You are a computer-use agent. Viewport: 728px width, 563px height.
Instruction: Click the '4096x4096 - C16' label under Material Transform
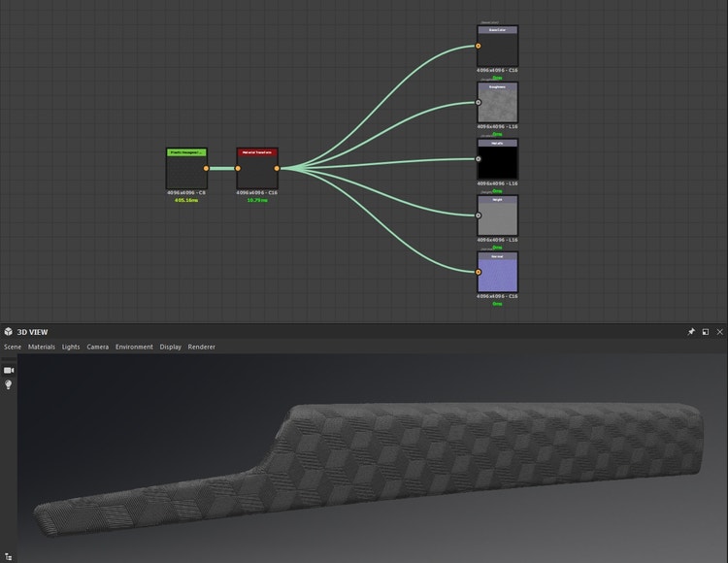click(257, 192)
